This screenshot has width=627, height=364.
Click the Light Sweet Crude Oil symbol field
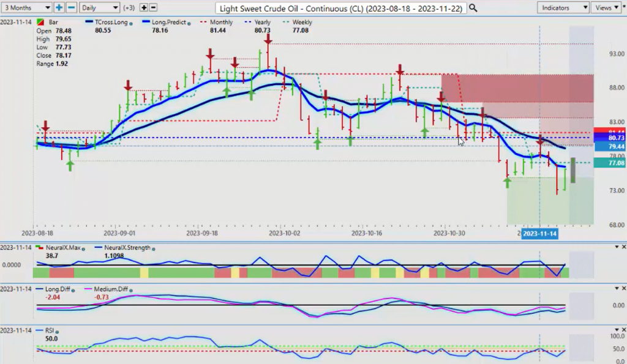(340, 8)
